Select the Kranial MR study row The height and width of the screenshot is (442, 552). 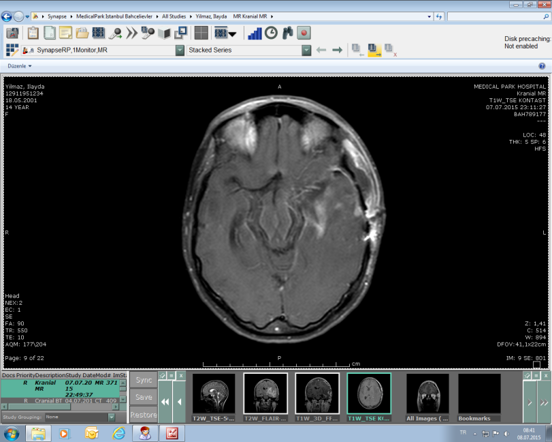[60, 388]
